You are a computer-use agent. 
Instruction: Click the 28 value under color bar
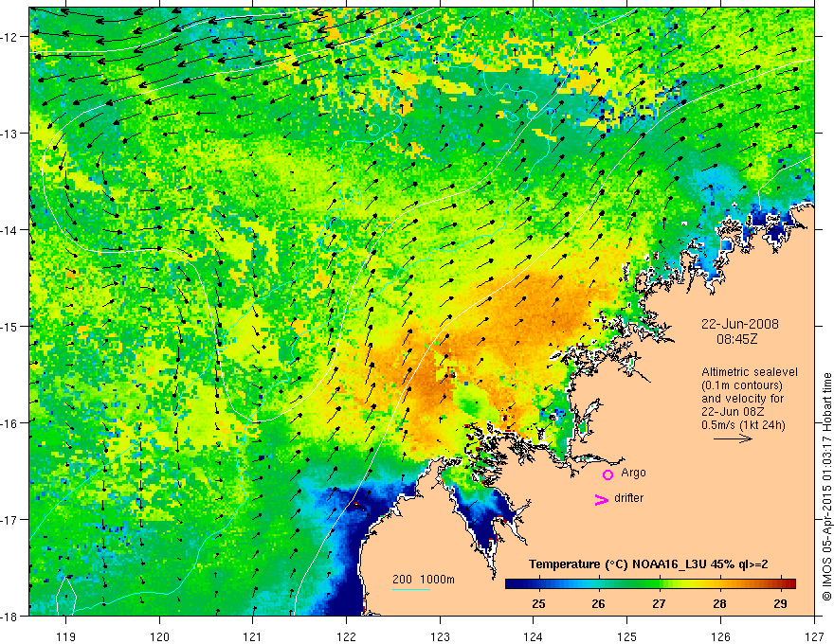pos(719,603)
